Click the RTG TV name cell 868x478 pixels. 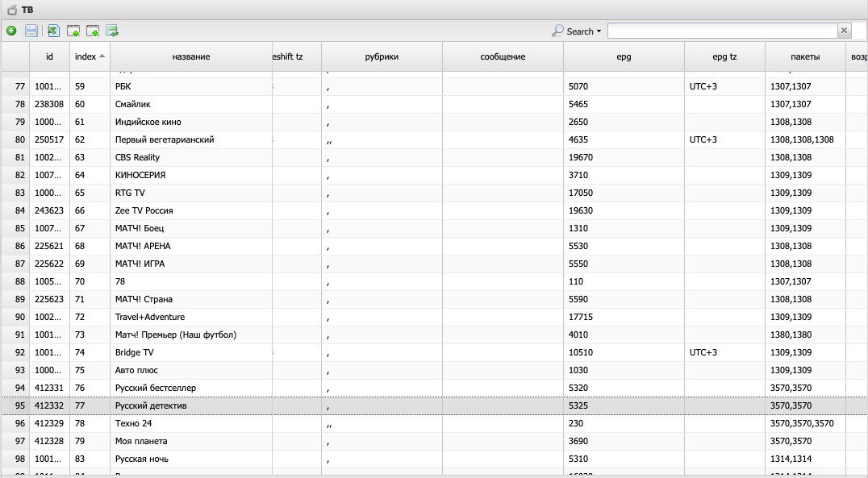[191, 193]
